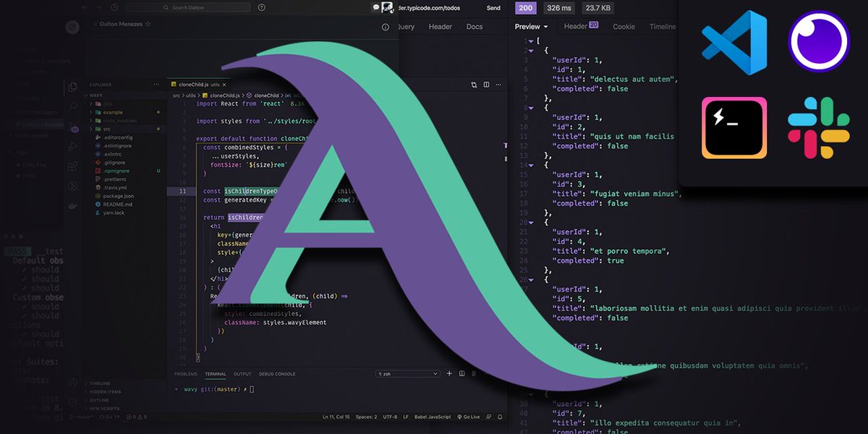Viewport: 868px width, 434px height.
Task: Switch to the OUTPUT panel tab
Action: 242,374
